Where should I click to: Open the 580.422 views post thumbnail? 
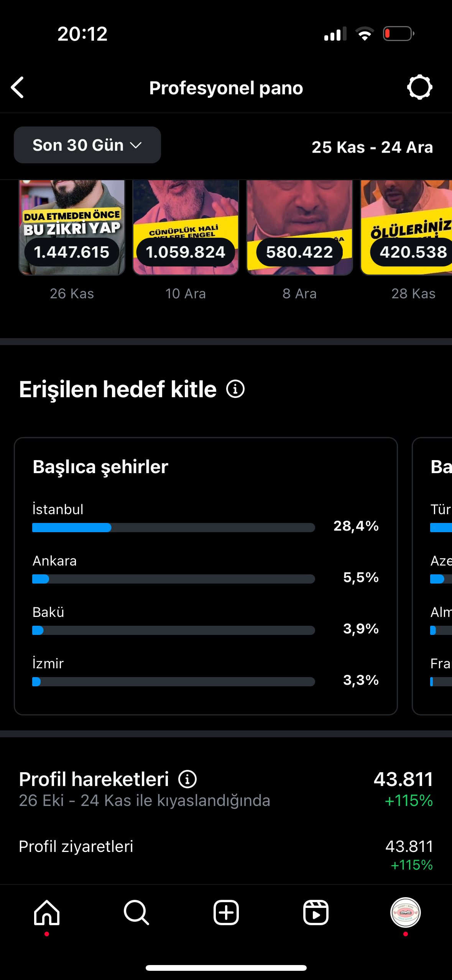point(299,228)
